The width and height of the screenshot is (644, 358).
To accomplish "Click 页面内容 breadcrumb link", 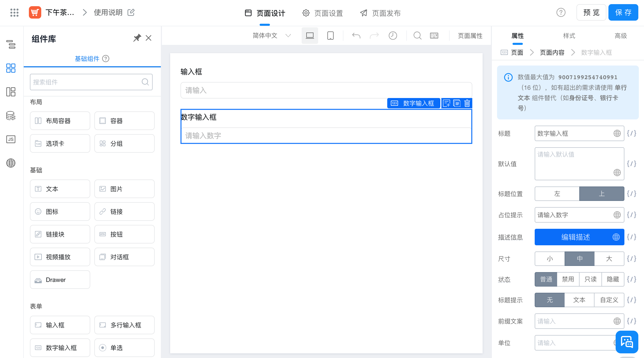I will (552, 53).
